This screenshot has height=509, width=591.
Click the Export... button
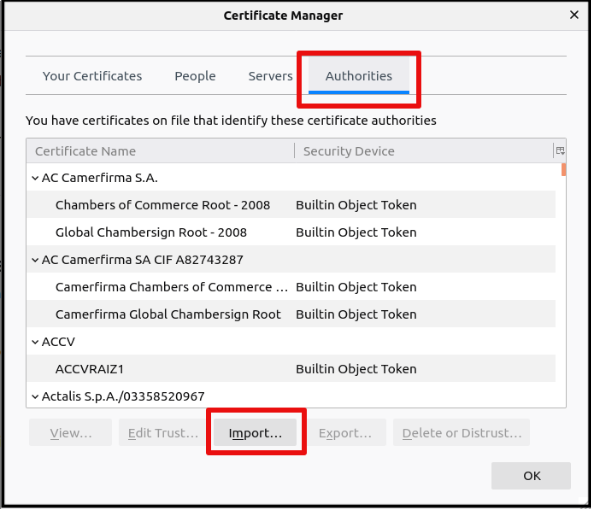[x=345, y=432]
